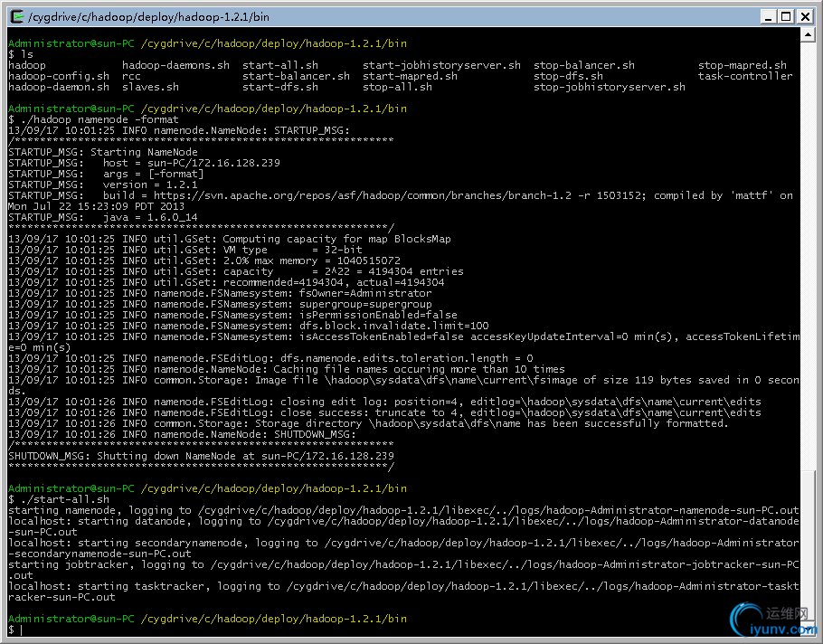The width and height of the screenshot is (823, 644).
Task: Click the './hadoop namenode -format' command
Action: 93,119
